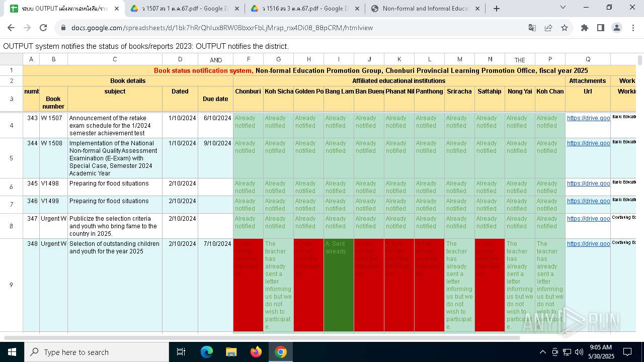Select column Q header
This screenshot has height=362, width=644.
pyautogui.click(x=588, y=59)
